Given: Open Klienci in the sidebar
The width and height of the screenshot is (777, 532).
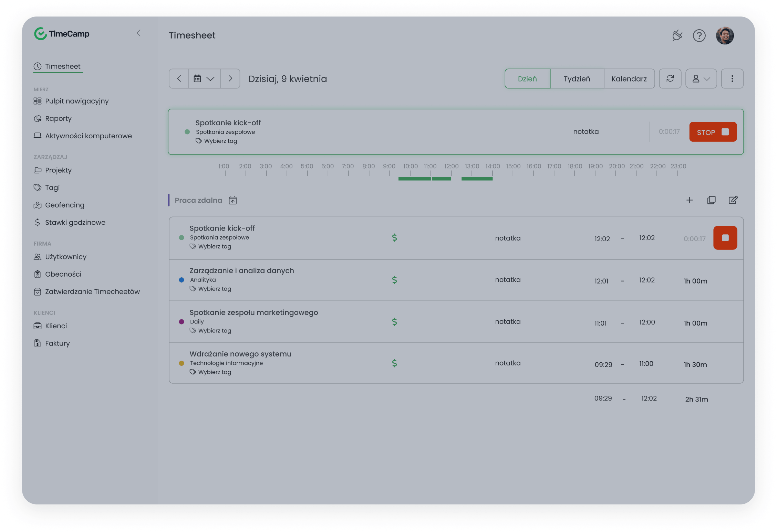Looking at the screenshot, I should [x=50, y=326].
